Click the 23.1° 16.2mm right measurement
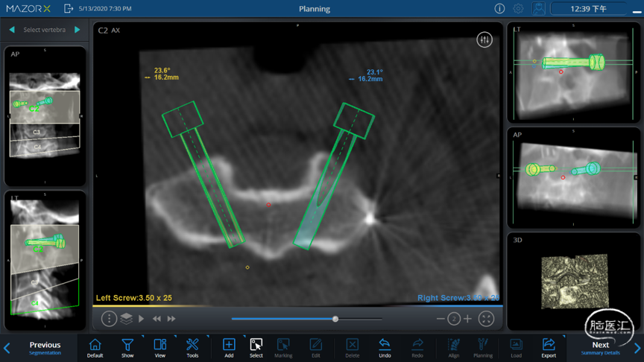The height and width of the screenshot is (362, 644). [x=367, y=75]
